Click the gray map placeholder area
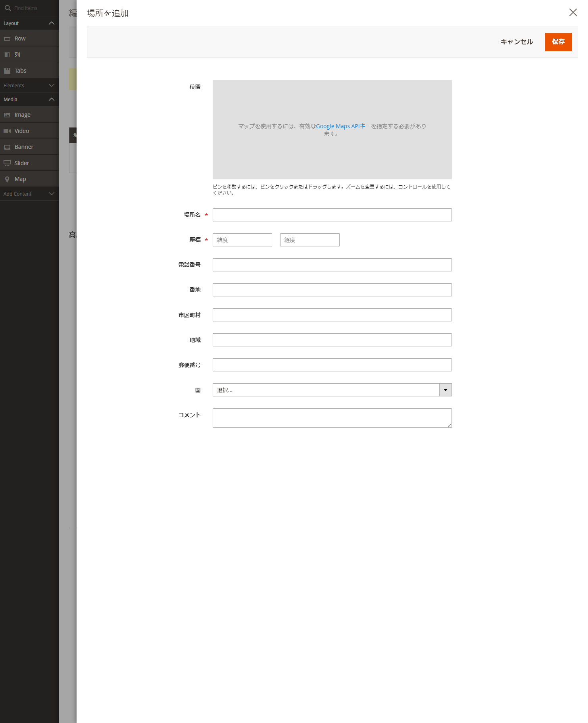The image size is (588, 723). (x=332, y=130)
